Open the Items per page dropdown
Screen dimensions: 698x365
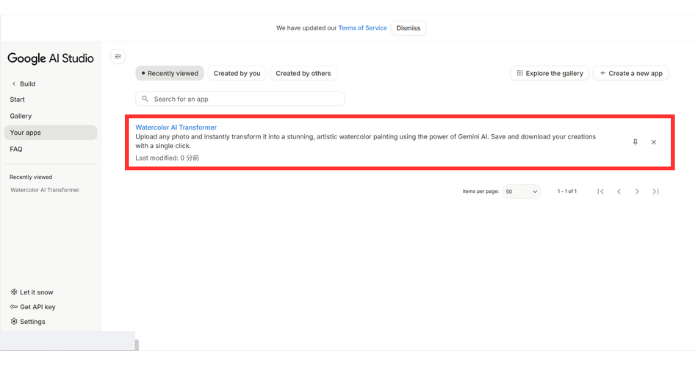521,191
